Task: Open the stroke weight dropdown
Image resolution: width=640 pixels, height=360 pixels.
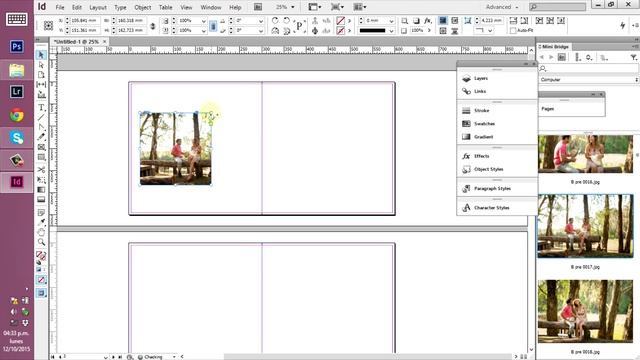Action: (x=391, y=20)
